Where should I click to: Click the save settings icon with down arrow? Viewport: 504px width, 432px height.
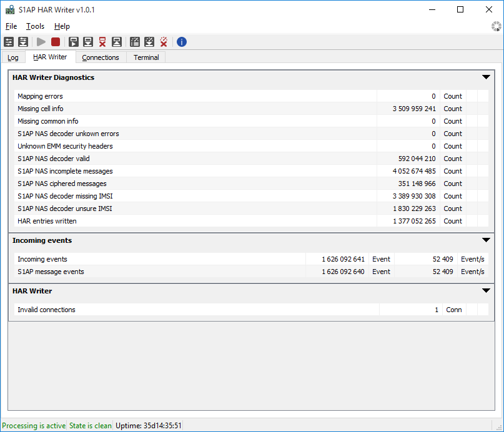coord(23,42)
